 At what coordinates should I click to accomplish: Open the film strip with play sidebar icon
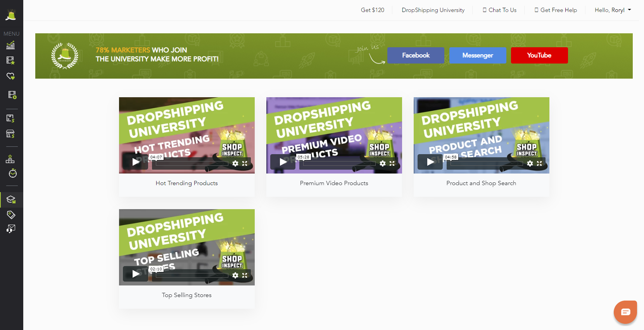[12, 95]
